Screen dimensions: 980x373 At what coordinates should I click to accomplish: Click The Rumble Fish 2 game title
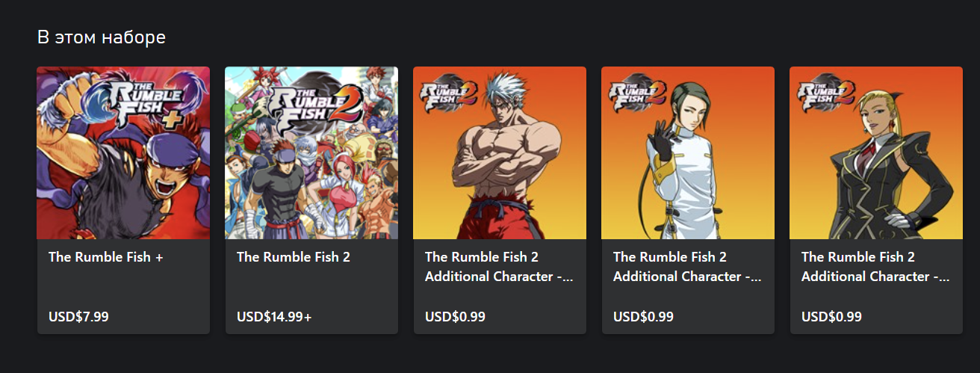coord(294,257)
